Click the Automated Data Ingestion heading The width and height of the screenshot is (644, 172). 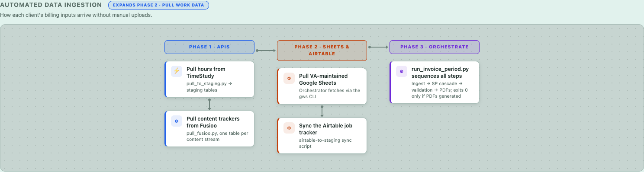(51, 5)
